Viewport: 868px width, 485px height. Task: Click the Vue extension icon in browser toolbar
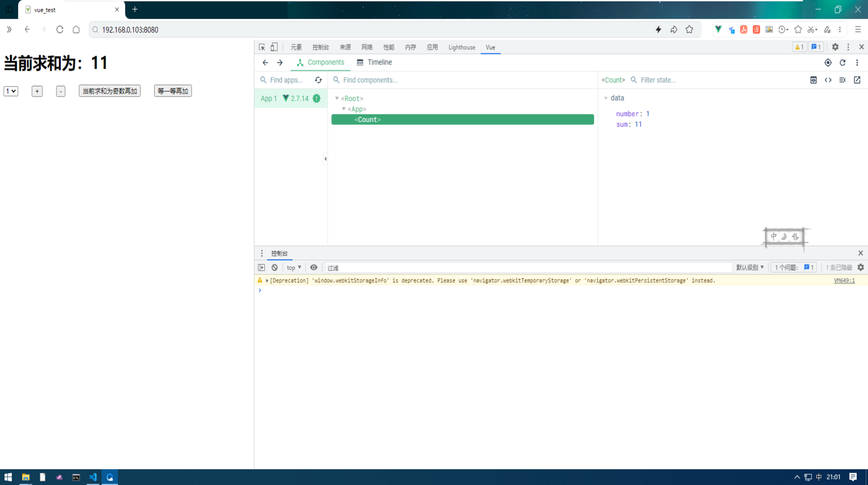point(718,29)
